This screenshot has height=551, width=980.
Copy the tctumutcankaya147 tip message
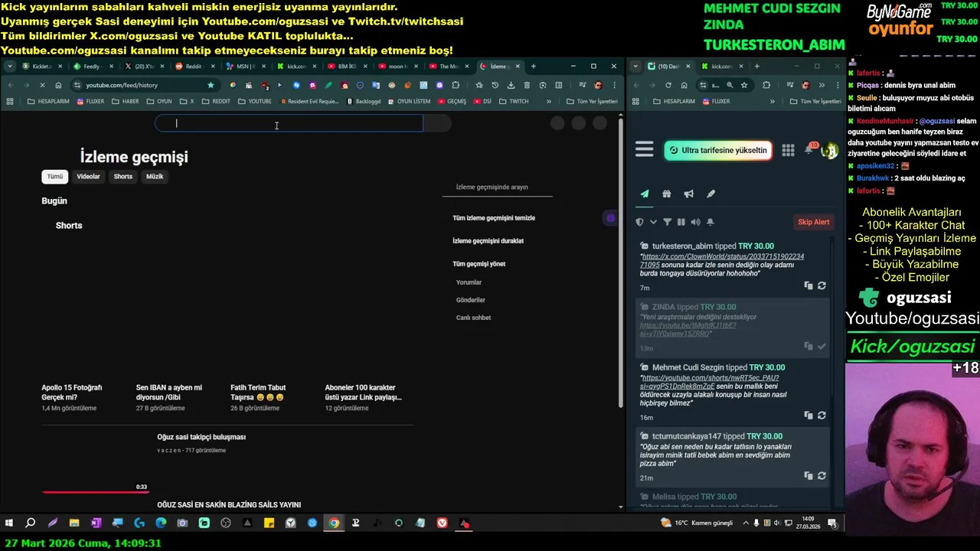pyautogui.click(x=808, y=476)
